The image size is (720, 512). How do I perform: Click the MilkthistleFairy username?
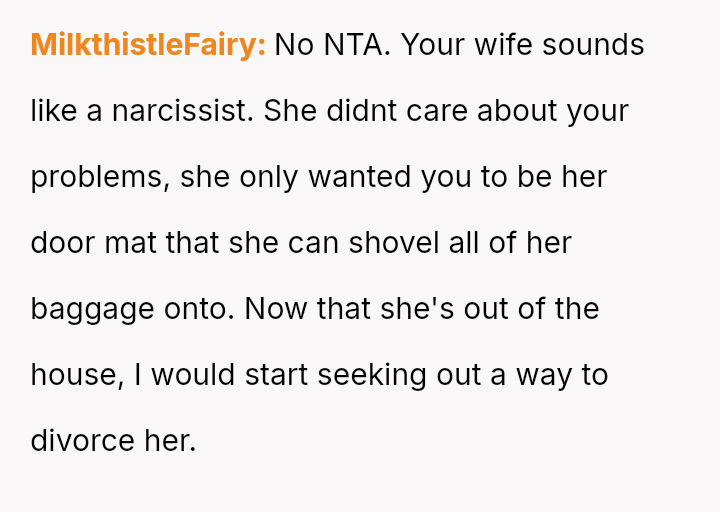coord(148,45)
